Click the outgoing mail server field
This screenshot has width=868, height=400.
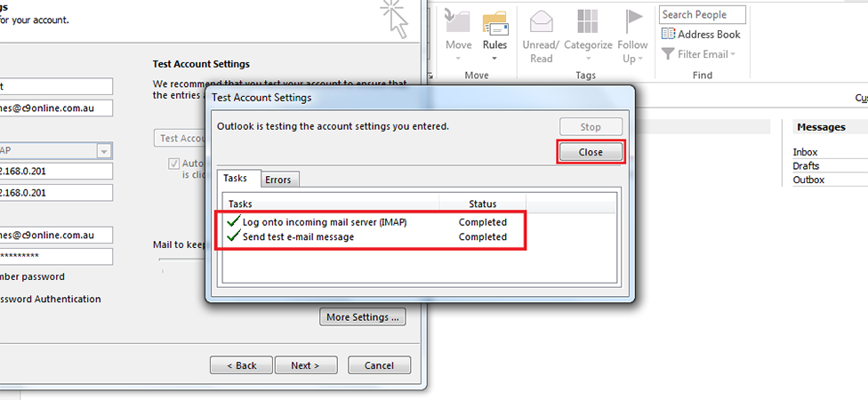(x=55, y=193)
